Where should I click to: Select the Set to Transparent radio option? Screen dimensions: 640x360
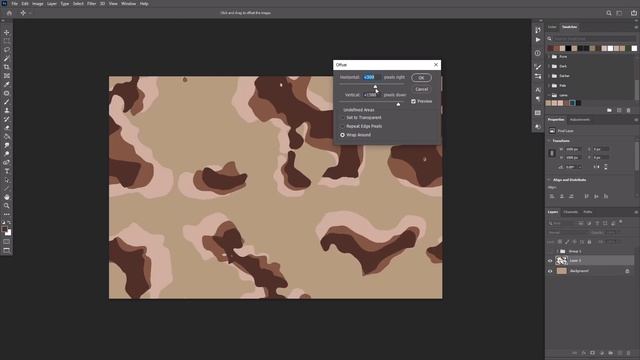click(342, 118)
